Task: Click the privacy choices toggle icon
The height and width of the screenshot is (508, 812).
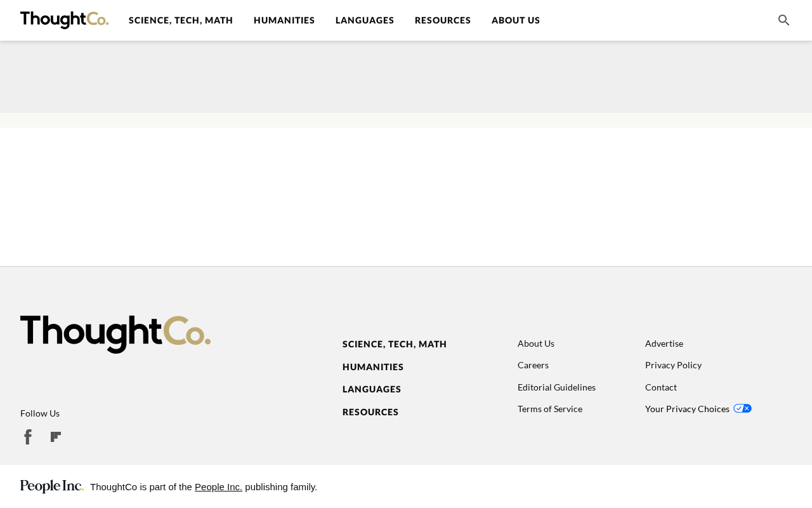Action: [742, 408]
